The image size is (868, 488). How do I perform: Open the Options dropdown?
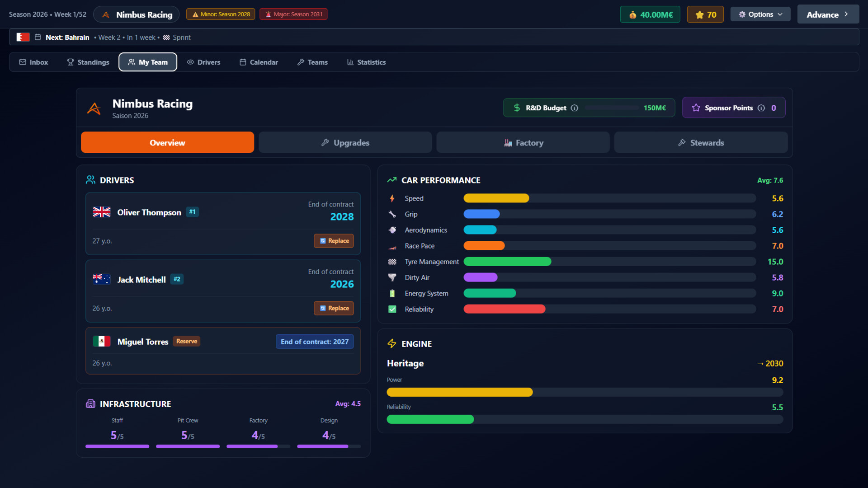tap(760, 14)
